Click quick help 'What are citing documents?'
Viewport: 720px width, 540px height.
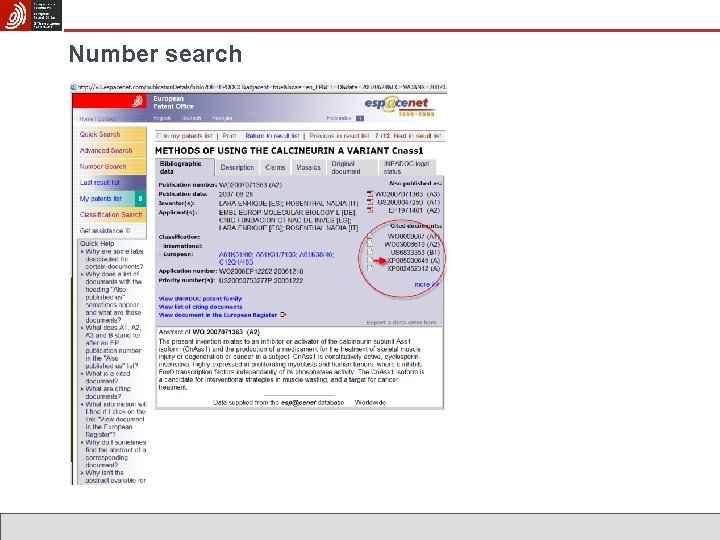[x=108, y=393]
